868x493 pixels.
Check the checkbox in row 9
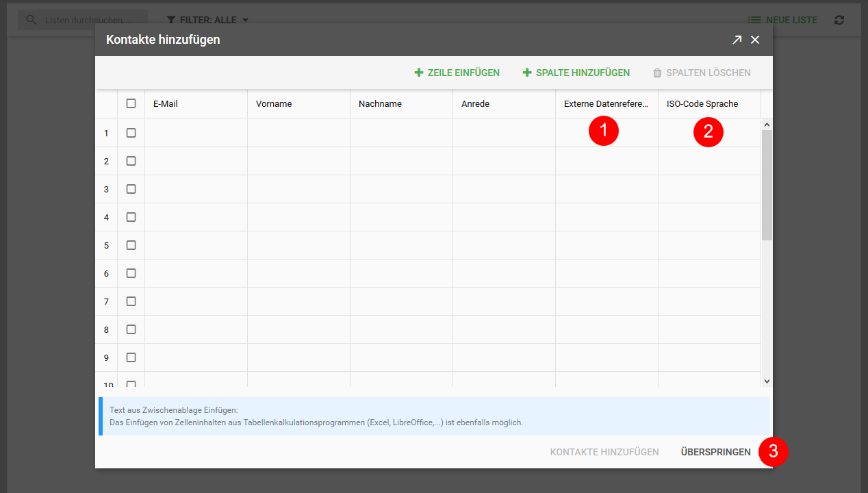(131, 357)
